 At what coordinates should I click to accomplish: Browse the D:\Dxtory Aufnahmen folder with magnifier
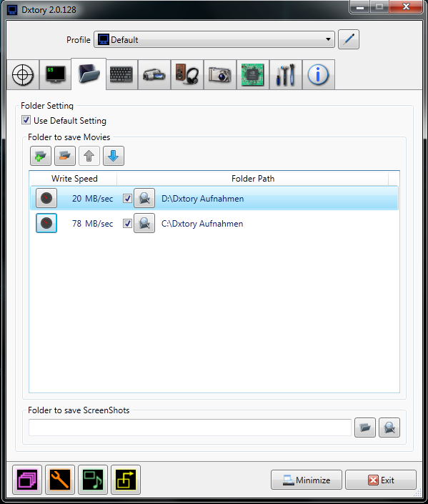pyautogui.click(x=144, y=198)
